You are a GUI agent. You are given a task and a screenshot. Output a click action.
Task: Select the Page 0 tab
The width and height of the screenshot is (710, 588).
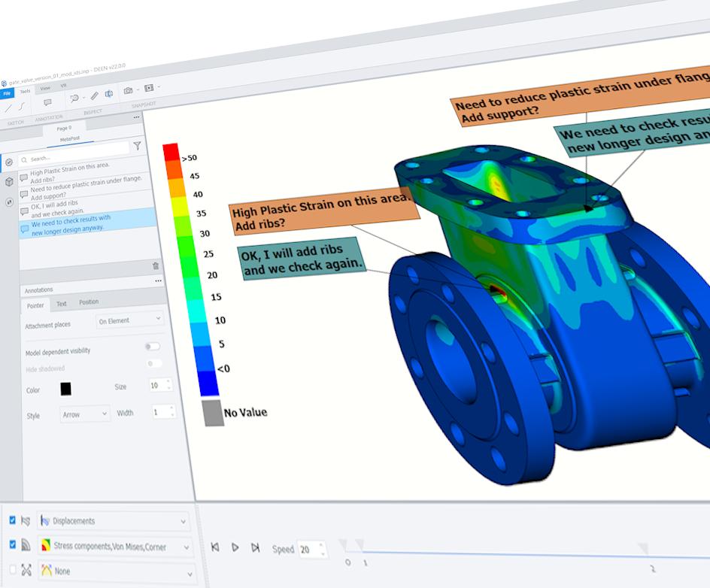(64, 128)
